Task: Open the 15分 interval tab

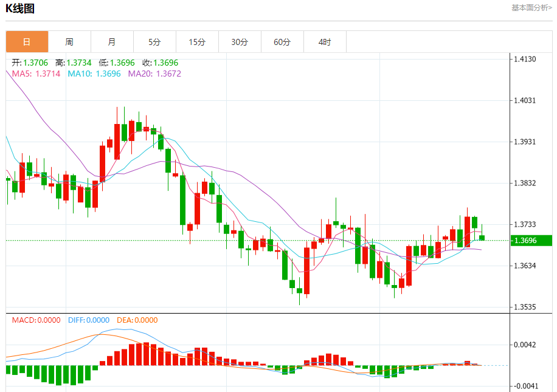Action: (x=198, y=42)
